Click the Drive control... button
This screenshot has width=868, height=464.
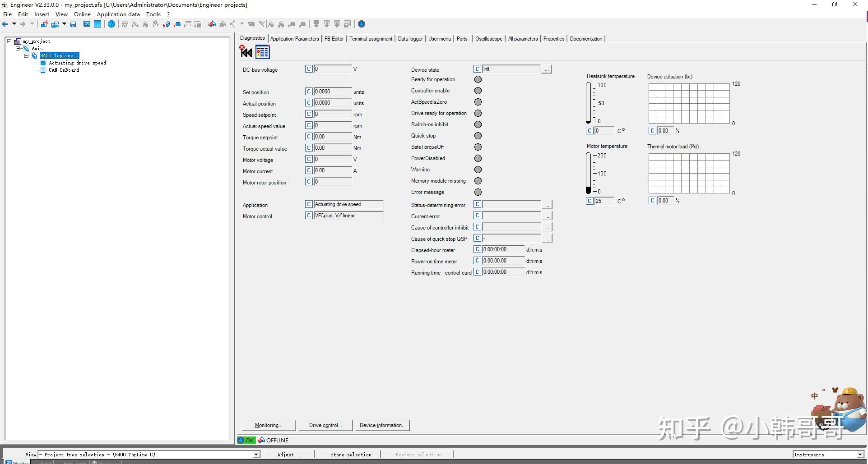click(325, 425)
